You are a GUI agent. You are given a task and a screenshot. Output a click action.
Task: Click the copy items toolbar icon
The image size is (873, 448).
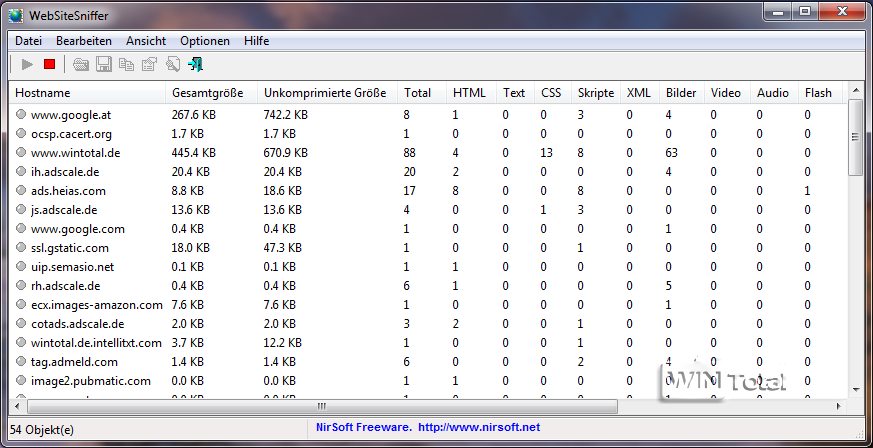[x=126, y=65]
